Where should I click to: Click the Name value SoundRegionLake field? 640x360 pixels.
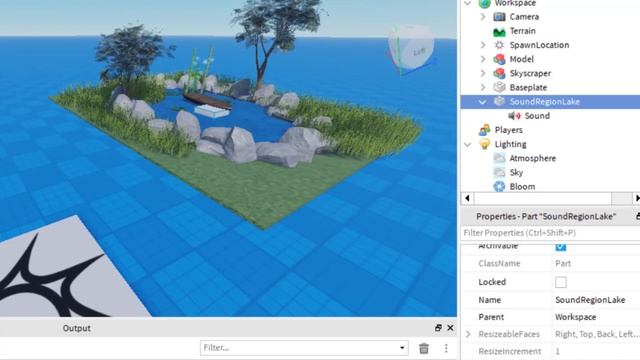tap(596, 300)
